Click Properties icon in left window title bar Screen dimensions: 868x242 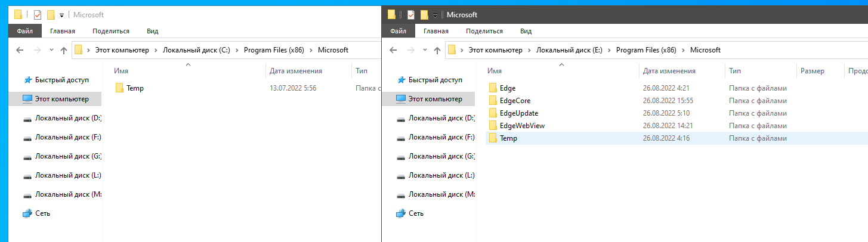[38, 15]
